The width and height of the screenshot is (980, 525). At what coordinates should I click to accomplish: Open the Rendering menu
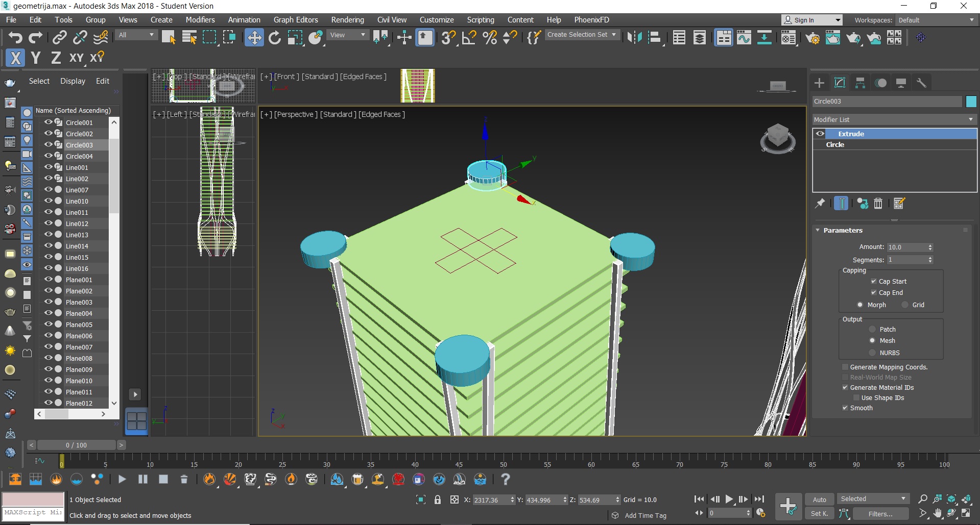(347, 20)
